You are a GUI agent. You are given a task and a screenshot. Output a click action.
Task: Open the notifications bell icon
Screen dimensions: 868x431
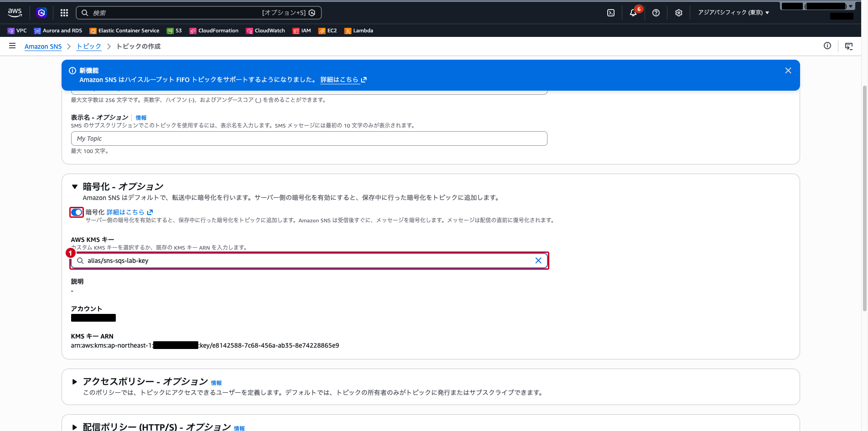[633, 13]
